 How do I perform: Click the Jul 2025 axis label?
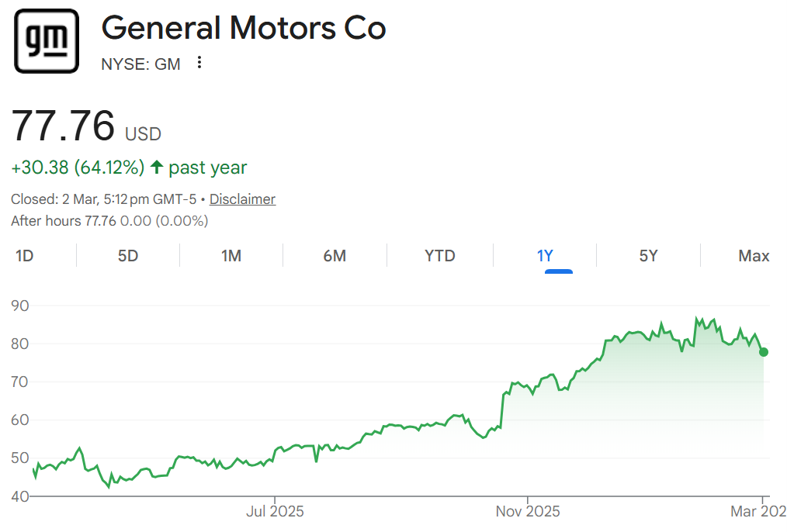coord(275,512)
